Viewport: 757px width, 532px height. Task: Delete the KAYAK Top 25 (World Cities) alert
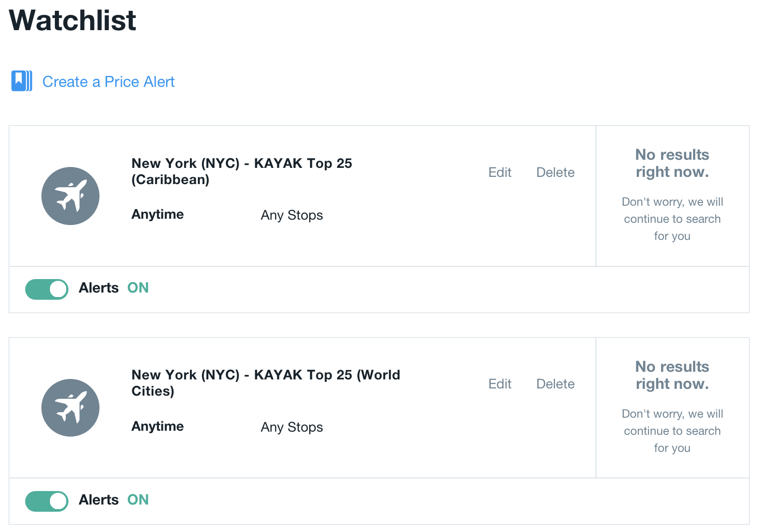click(555, 384)
